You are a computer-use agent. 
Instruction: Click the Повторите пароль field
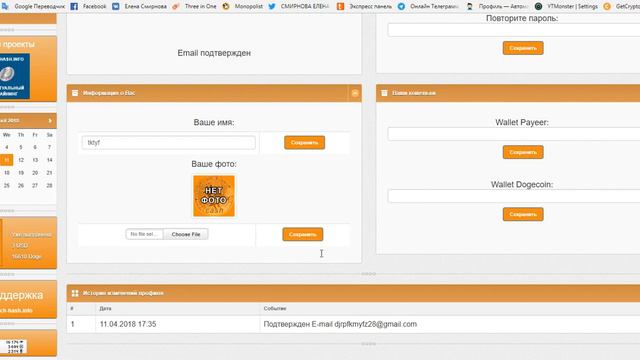coord(514,30)
